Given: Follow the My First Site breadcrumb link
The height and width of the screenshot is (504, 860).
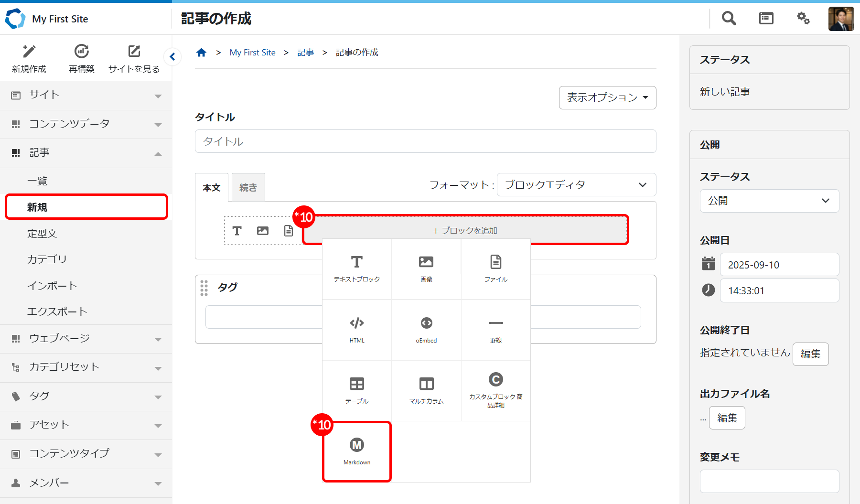Looking at the screenshot, I should coord(252,53).
